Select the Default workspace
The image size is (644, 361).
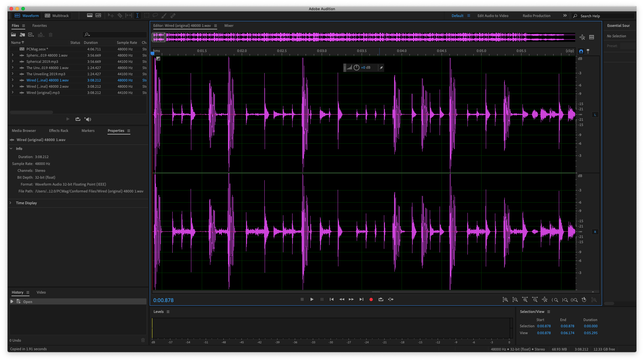tap(457, 16)
